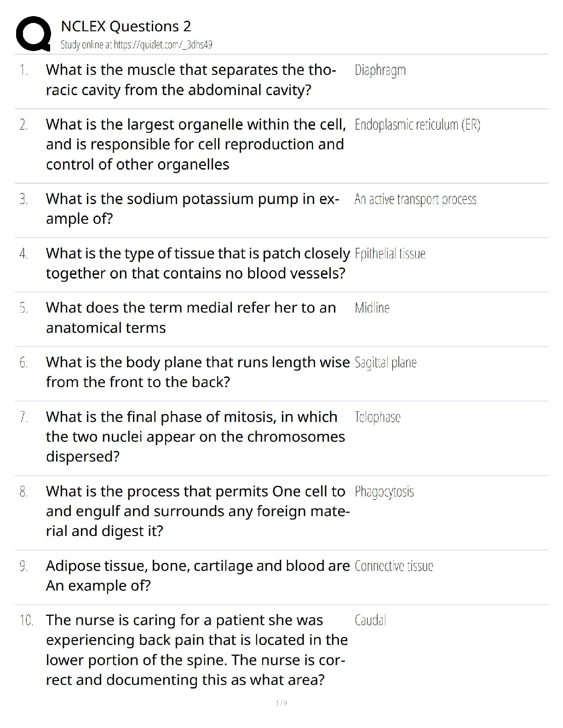Click the Quizlet Q logo
The height and width of the screenshot is (728, 563).
[x=33, y=34]
